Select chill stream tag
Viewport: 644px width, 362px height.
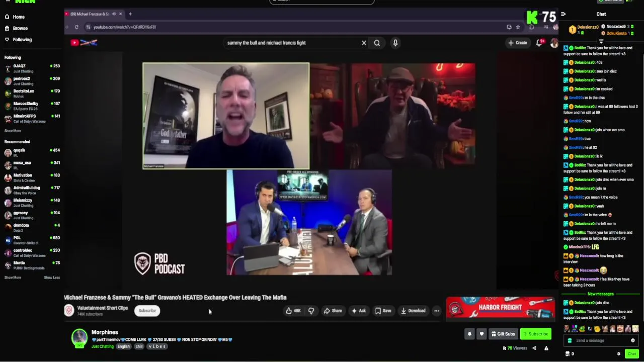click(139, 346)
